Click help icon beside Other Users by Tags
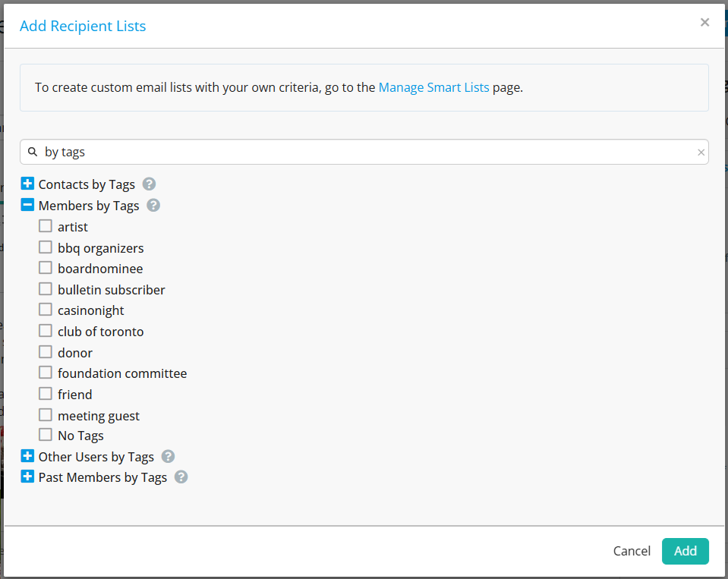The height and width of the screenshot is (579, 728). pos(168,456)
